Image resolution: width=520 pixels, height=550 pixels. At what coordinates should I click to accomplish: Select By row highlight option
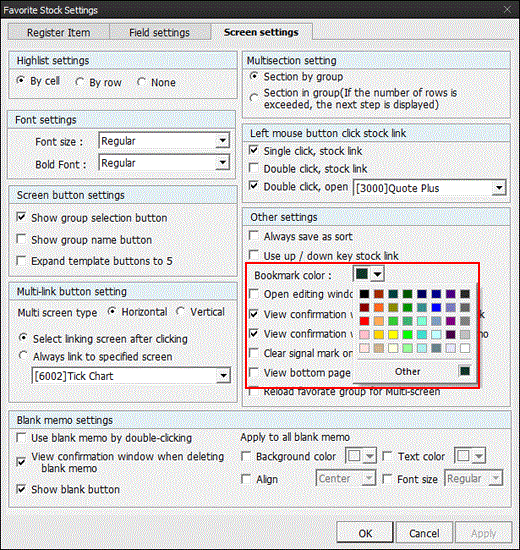click(79, 82)
